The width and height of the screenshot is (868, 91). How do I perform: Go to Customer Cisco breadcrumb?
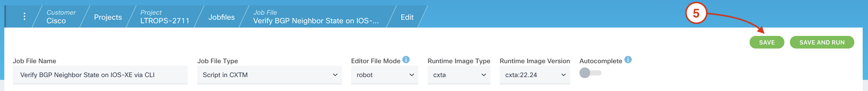[61, 16]
